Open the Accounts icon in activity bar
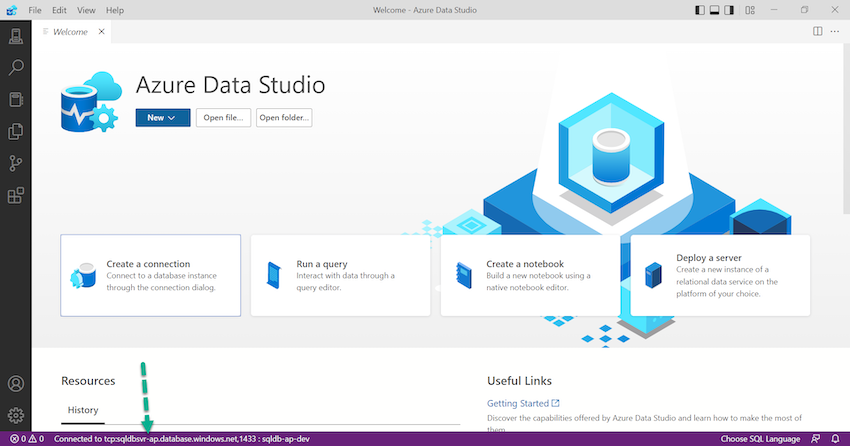This screenshot has width=850, height=446. click(16, 384)
